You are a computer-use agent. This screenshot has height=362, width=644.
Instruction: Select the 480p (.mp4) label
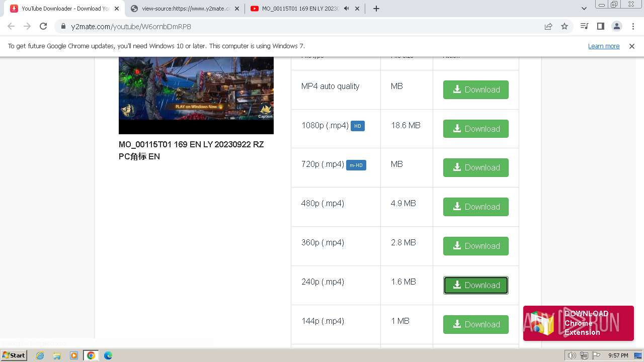pyautogui.click(x=323, y=203)
